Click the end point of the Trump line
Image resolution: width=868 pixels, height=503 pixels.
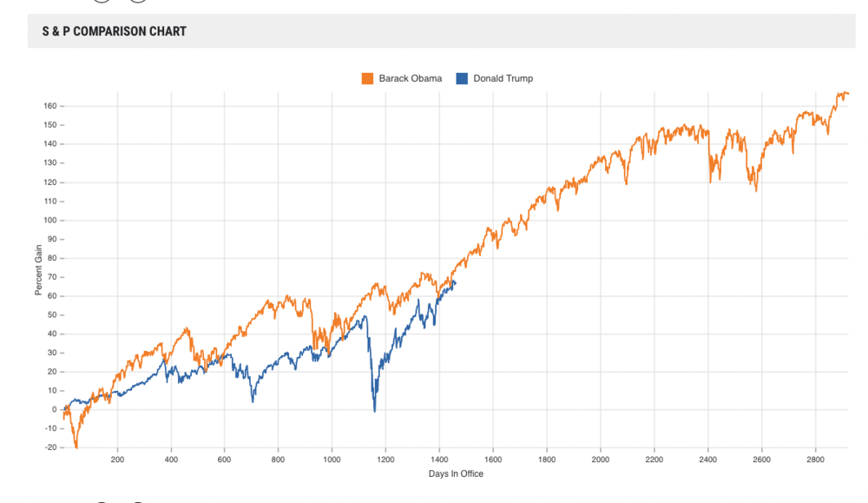455,282
